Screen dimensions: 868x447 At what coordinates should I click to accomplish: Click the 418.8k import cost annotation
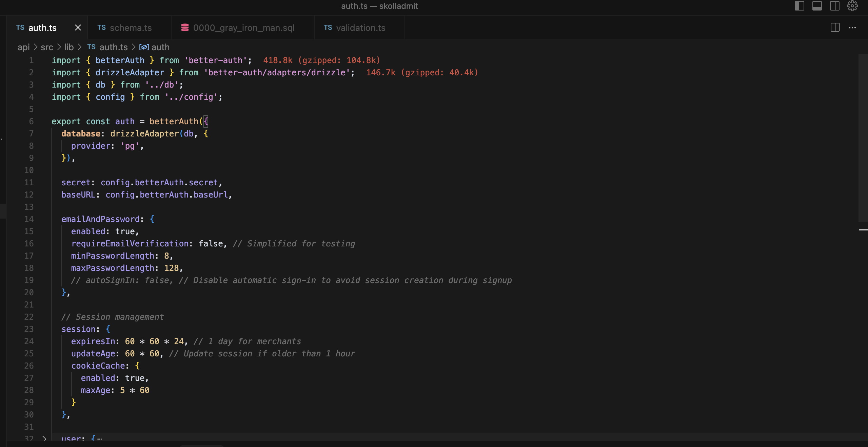(x=321, y=60)
